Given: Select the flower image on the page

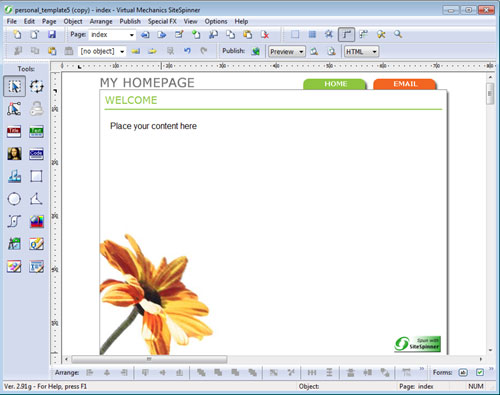Looking at the screenshot, I should (x=155, y=295).
